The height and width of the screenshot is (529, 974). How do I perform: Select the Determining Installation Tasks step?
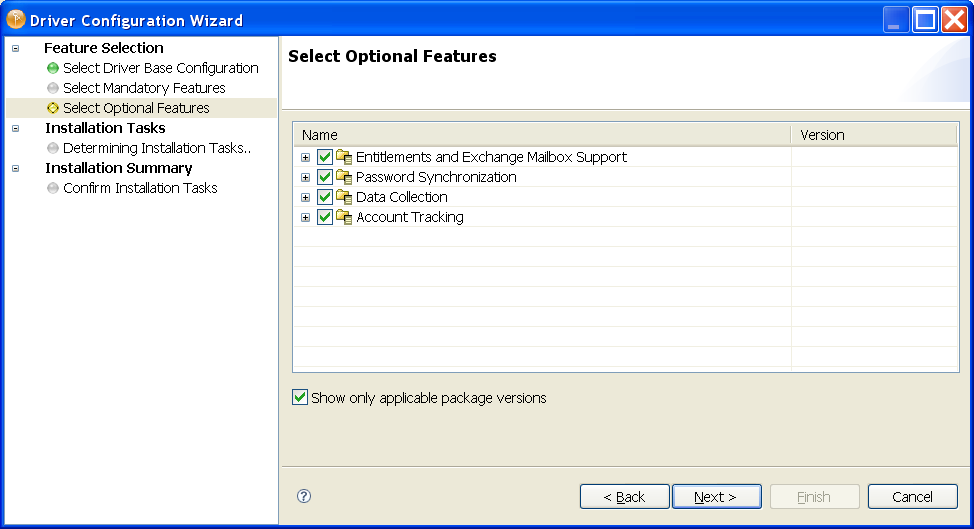click(x=157, y=148)
